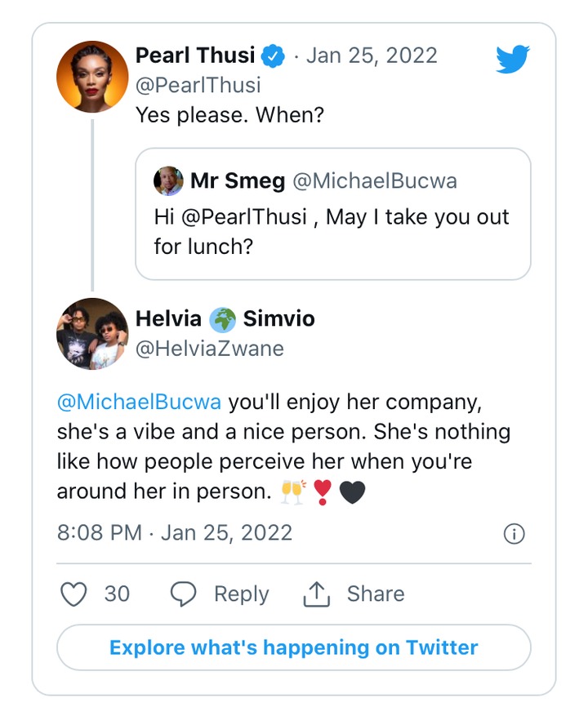The image size is (588, 707).
Task: Click Pearl Thusi's verified badge
Action: point(274,56)
